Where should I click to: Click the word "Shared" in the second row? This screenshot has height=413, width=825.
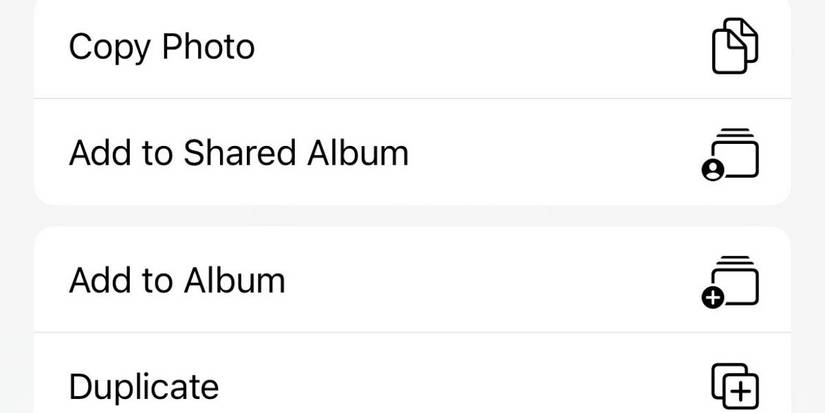coord(240,153)
